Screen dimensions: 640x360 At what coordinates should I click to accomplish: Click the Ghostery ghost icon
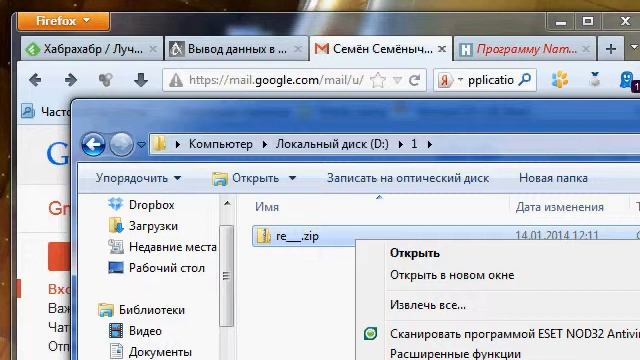(x=628, y=80)
